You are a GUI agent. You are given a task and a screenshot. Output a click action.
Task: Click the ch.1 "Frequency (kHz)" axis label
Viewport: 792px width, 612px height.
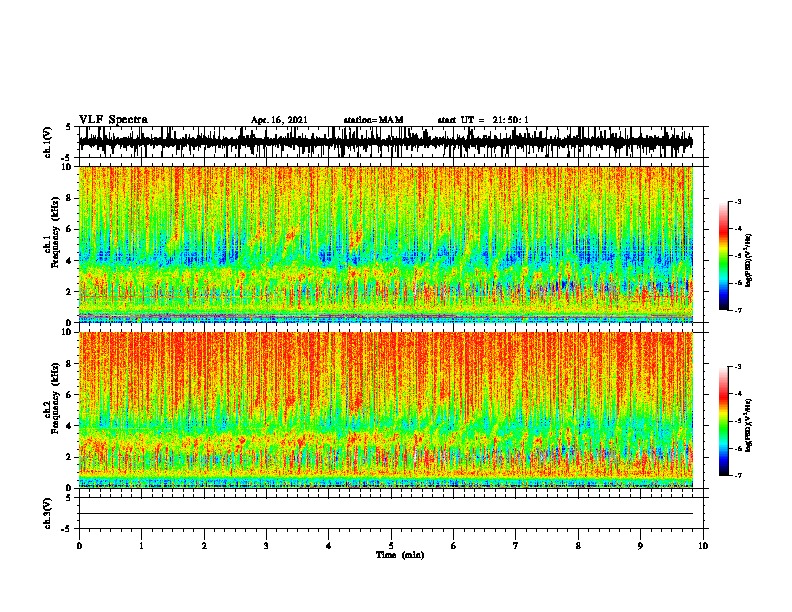[x=56, y=230]
